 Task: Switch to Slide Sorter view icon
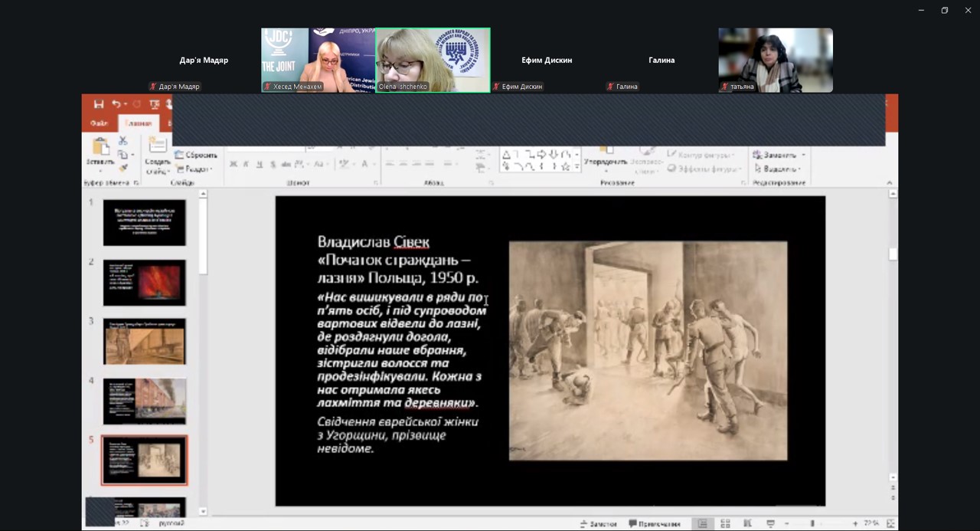click(725, 523)
